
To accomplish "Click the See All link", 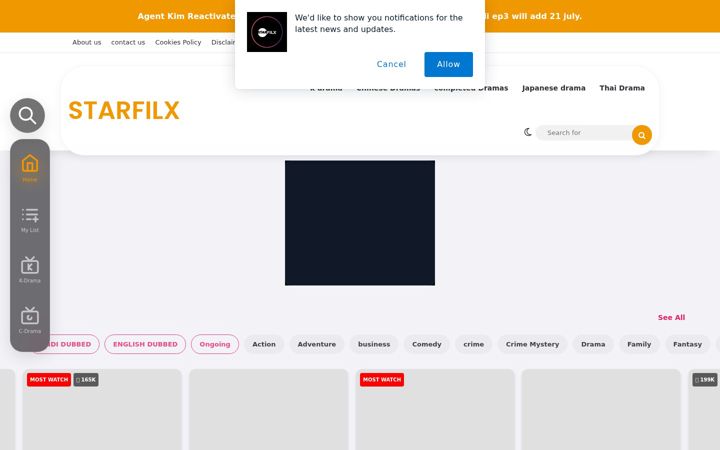I will point(671,317).
